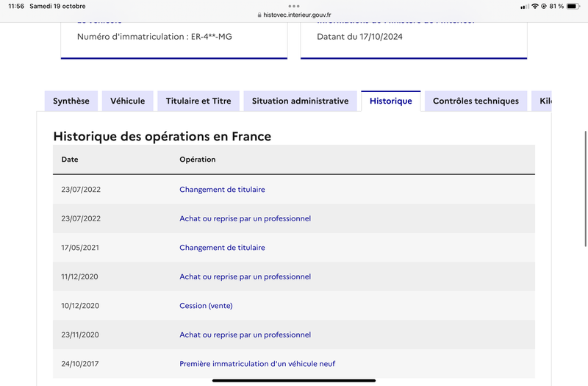Open the 11/12/2020 Achat ou reprise link
Image resolution: width=588 pixels, height=386 pixels.
(245, 277)
